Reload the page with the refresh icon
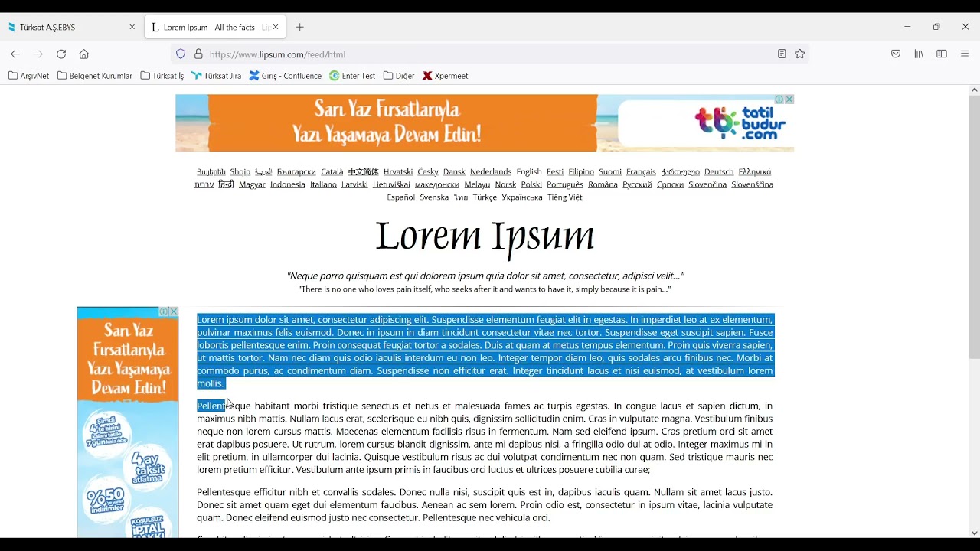The image size is (980, 551). point(61,54)
